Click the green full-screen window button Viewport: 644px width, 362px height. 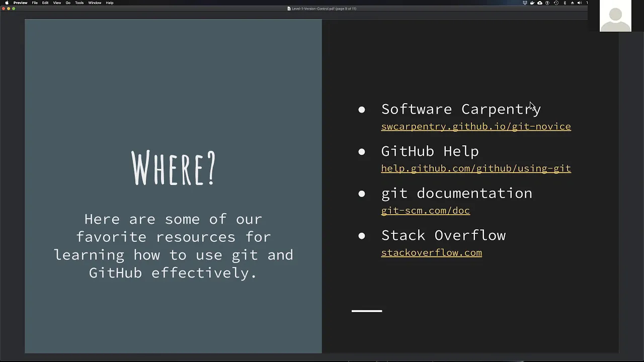tap(14, 9)
